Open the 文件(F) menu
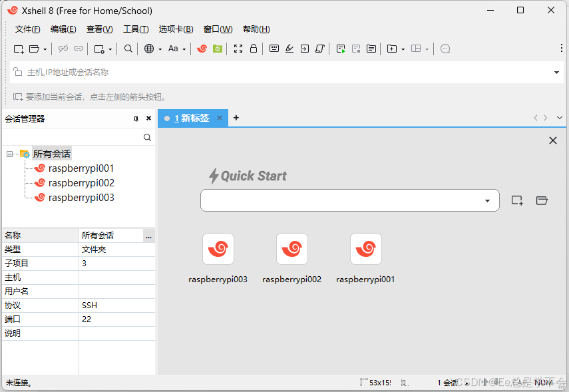 click(27, 29)
